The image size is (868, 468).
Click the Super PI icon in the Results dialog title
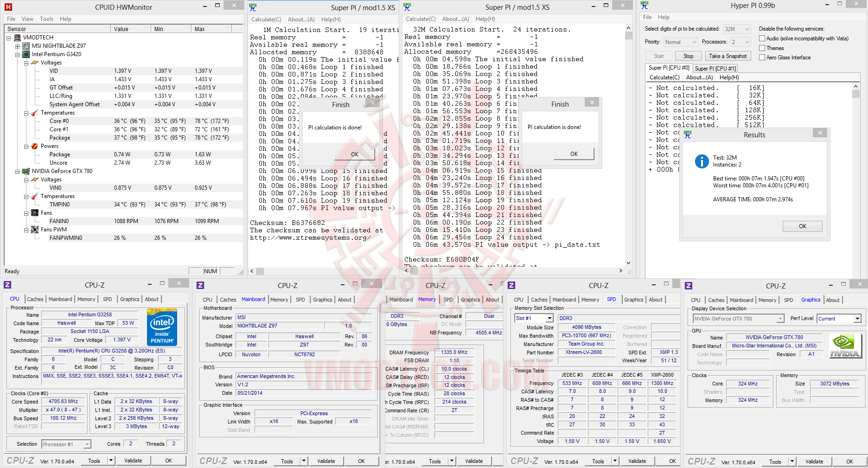[688, 135]
